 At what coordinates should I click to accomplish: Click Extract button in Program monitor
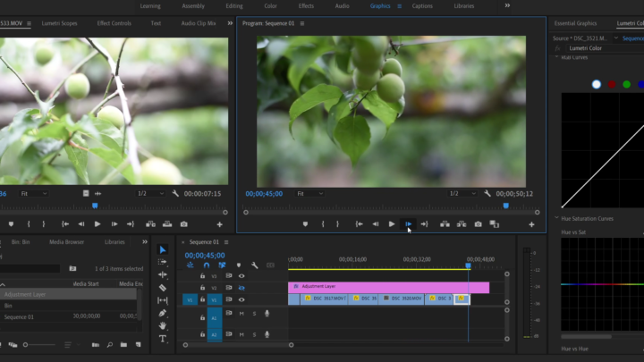point(462,224)
